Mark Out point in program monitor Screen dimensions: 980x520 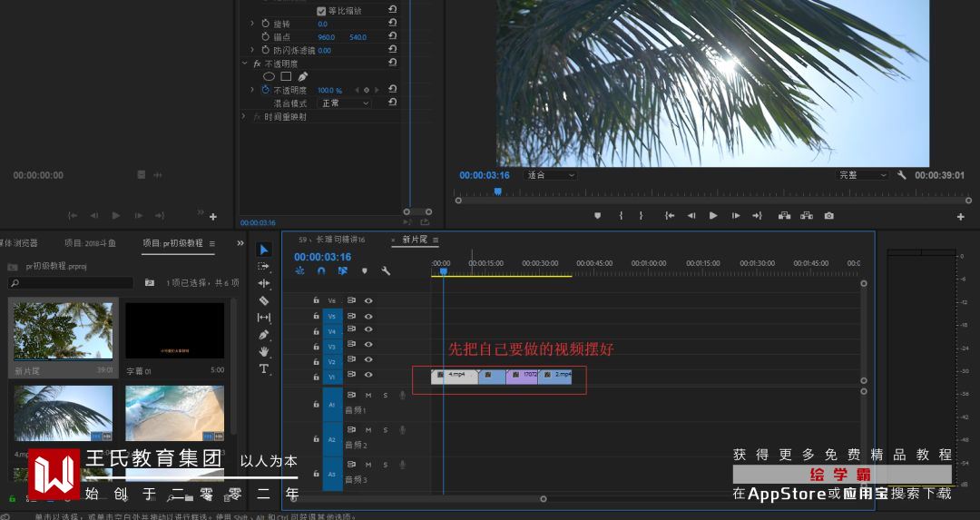coord(641,216)
